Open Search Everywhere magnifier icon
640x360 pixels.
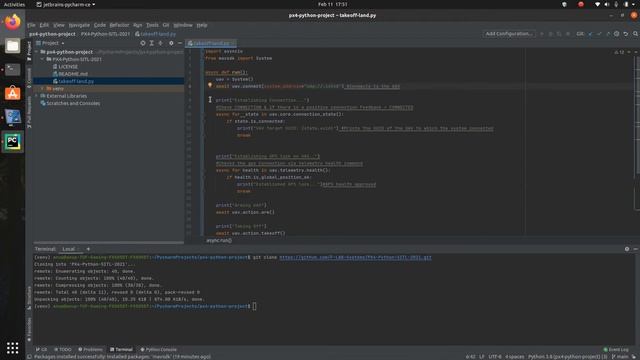(635, 34)
